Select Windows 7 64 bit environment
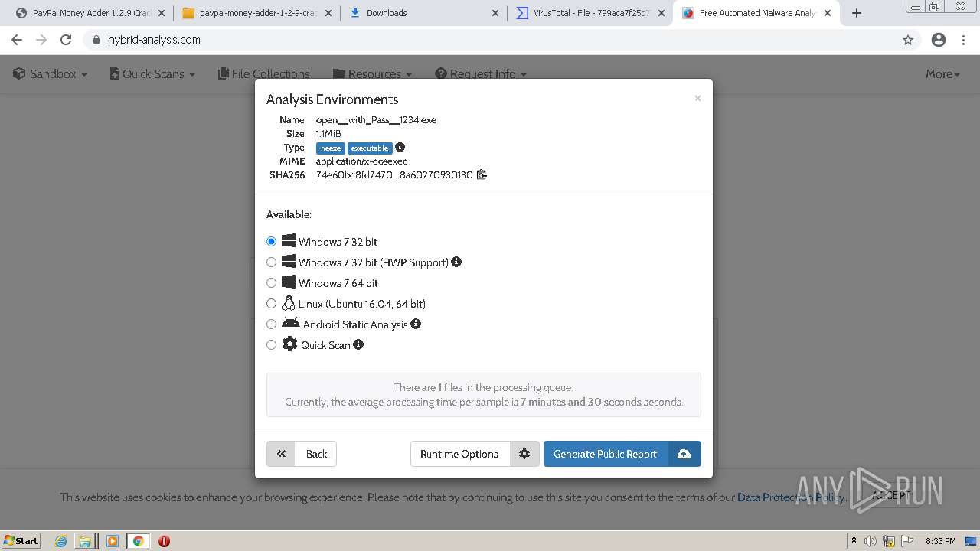Screen dimensions: 980x551 tap(271, 282)
